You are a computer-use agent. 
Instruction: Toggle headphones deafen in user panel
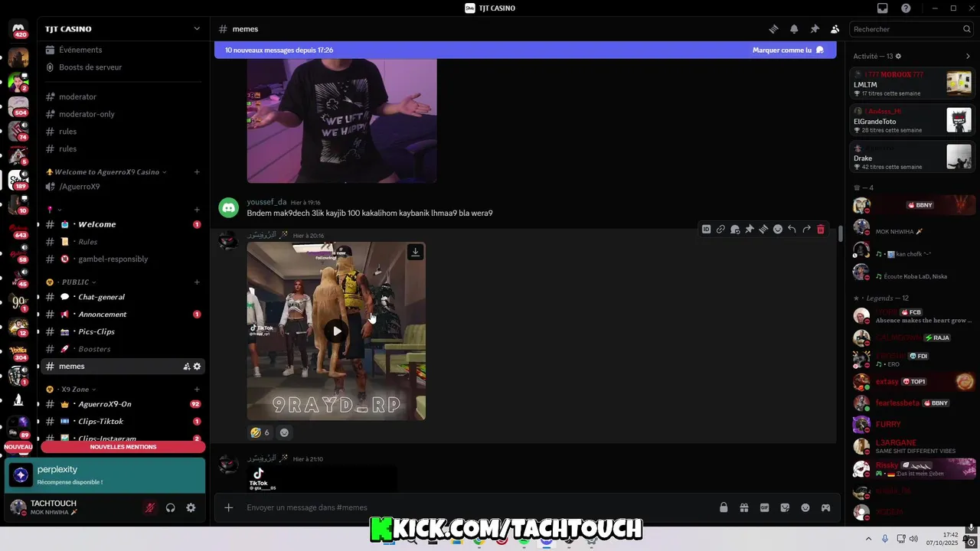pyautogui.click(x=170, y=507)
